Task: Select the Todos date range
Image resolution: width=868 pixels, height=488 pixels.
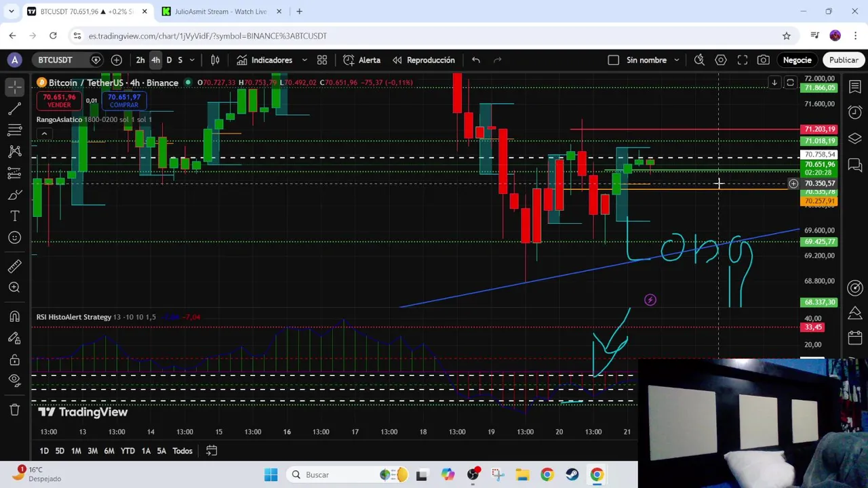Action: (x=182, y=451)
